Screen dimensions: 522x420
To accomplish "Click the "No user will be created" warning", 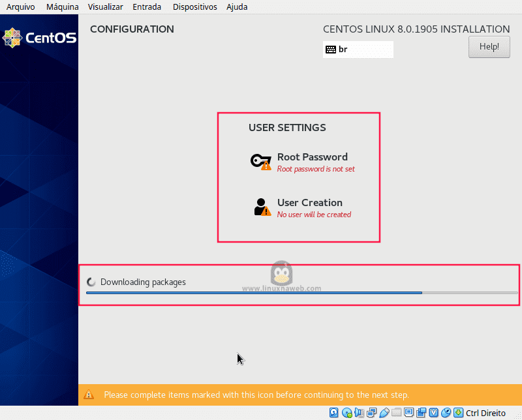I will click(x=314, y=215).
